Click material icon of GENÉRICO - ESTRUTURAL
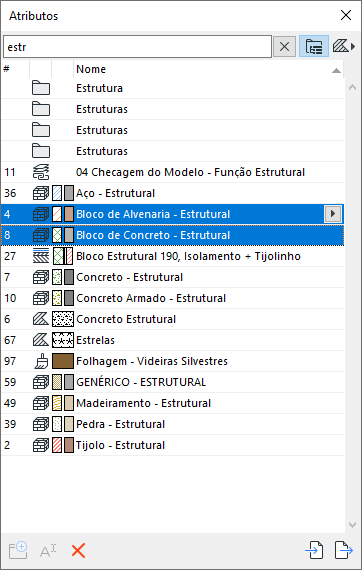The image size is (362, 570). (41, 382)
